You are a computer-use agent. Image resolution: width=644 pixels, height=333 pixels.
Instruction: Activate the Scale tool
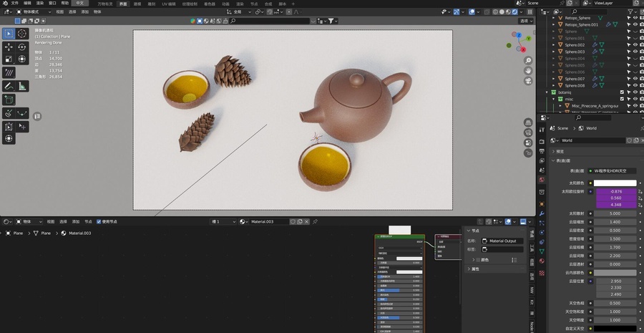coord(9,59)
